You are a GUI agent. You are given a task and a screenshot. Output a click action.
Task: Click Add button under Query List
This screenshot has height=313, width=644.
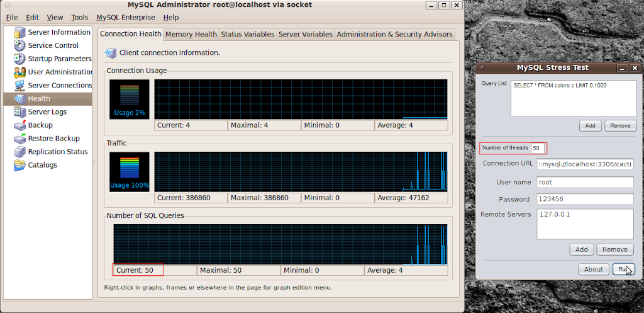[x=590, y=126]
